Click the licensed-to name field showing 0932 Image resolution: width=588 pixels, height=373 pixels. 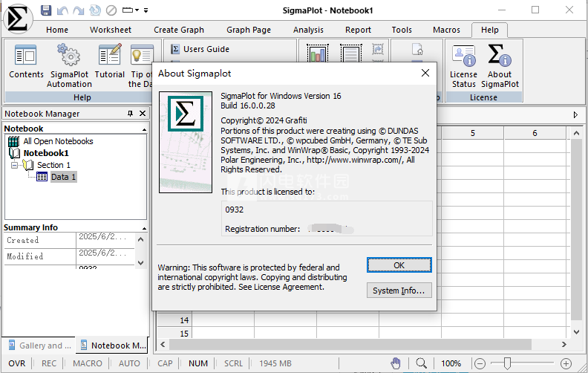326,210
